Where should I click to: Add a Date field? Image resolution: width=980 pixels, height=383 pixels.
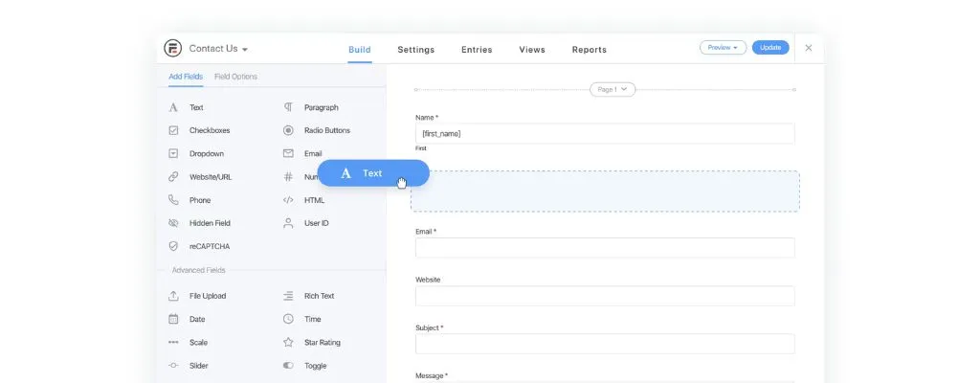(187, 319)
